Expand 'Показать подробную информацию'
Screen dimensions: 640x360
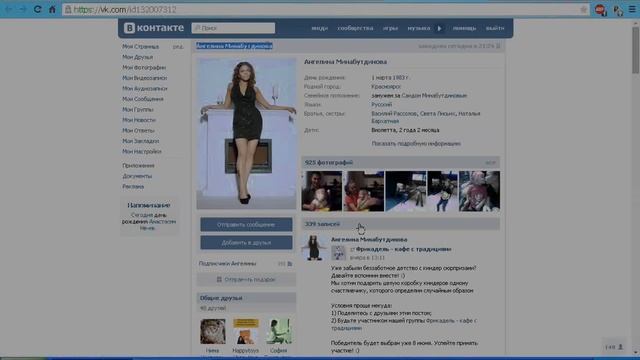pos(416,144)
